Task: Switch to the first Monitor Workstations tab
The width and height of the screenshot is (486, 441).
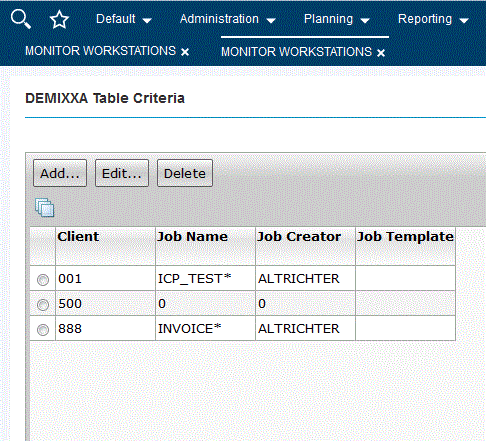Action: point(100,51)
